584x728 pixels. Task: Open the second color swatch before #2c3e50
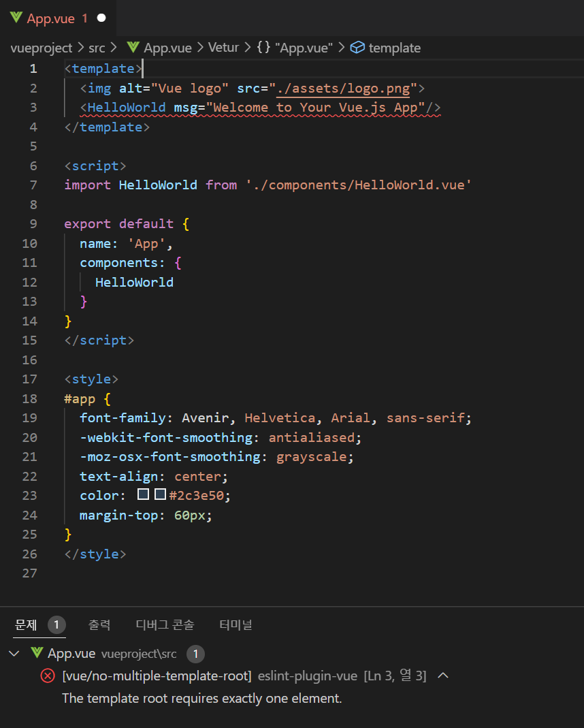click(x=160, y=494)
